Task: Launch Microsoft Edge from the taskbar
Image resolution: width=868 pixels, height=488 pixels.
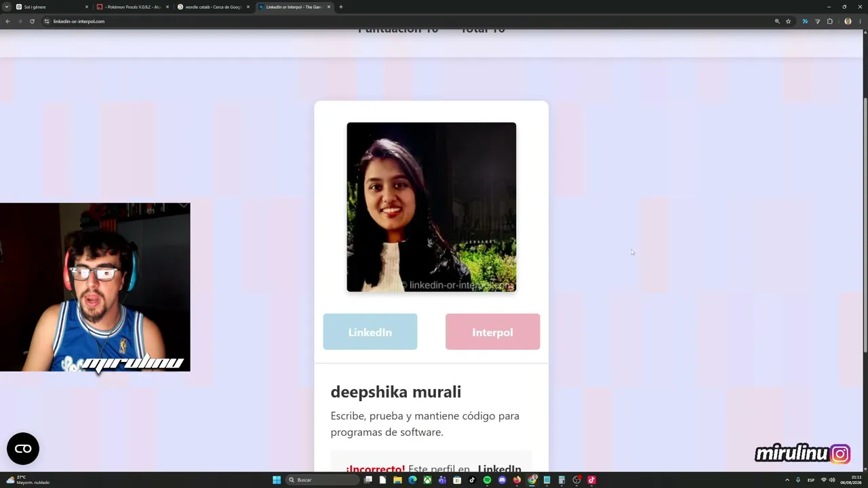Action: tap(412, 480)
